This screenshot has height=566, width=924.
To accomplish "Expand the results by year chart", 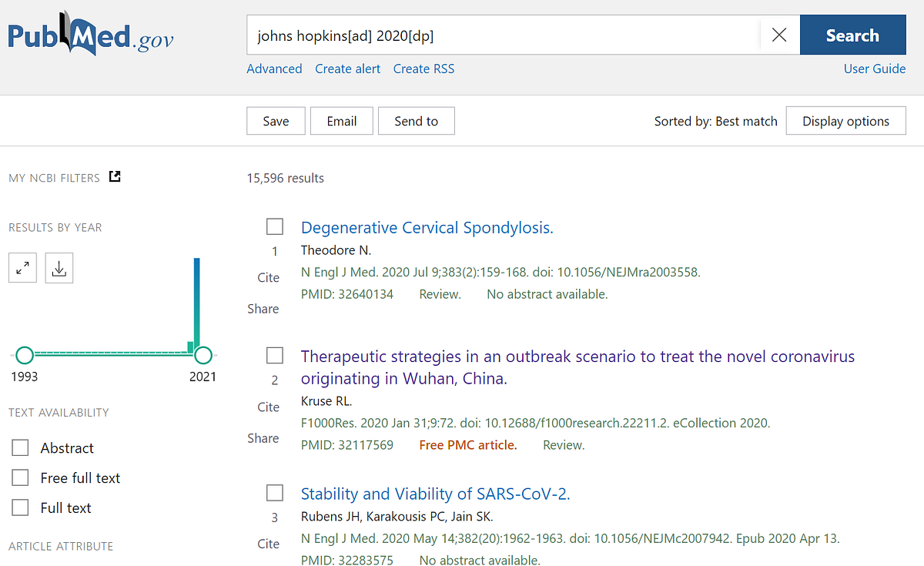I will pos(23,269).
